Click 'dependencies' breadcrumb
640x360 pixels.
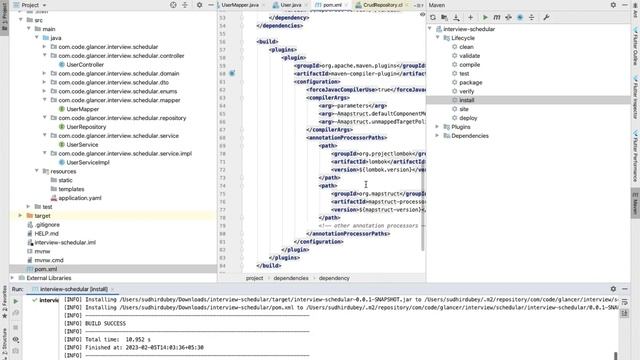[x=291, y=278]
